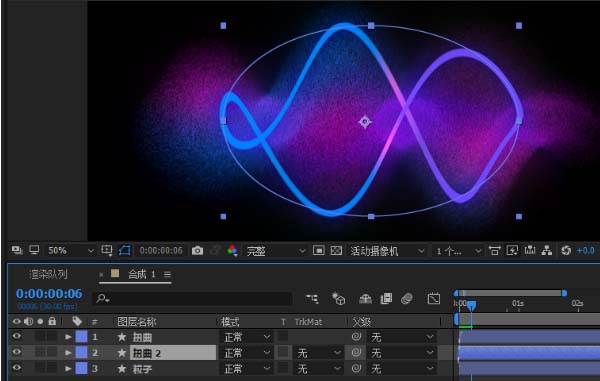Take a snapshot with the camera icon
This screenshot has height=381, width=600.
pyautogui.click(x=197, y=251)
